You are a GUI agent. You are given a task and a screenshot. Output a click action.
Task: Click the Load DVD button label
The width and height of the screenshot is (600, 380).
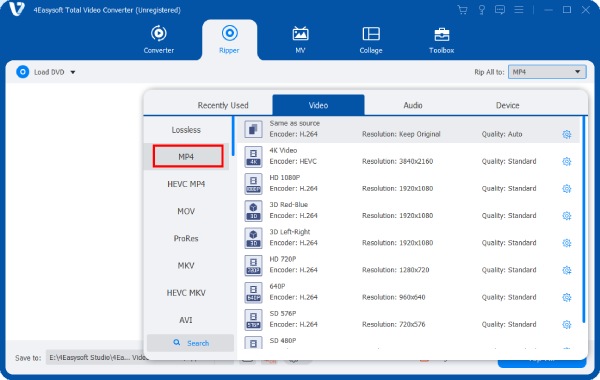coord(49,72)
